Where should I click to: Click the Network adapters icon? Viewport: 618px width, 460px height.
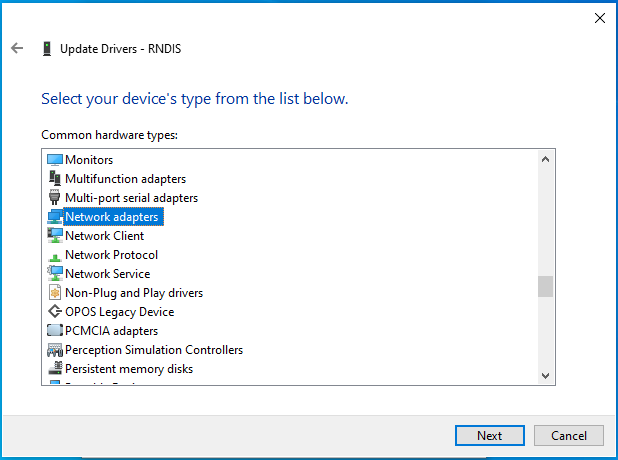click(55, 217)
